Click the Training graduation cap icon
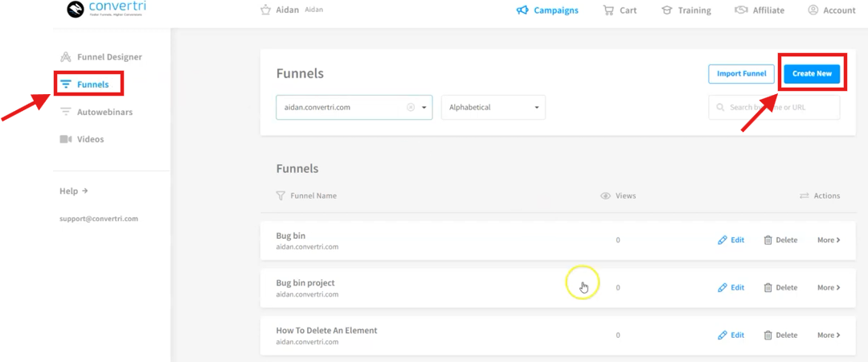The height and width of the screenshot is (362, 868). pyautogui.click(x=667, y=10)
